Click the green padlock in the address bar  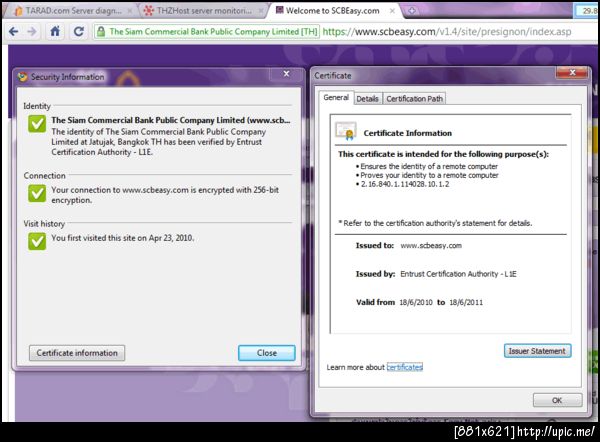point(101,32)
